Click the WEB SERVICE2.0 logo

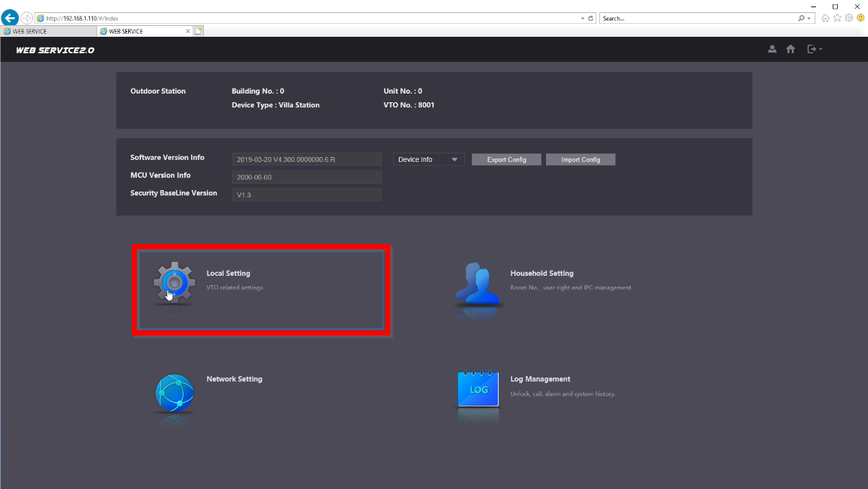(x=55, y=50)
